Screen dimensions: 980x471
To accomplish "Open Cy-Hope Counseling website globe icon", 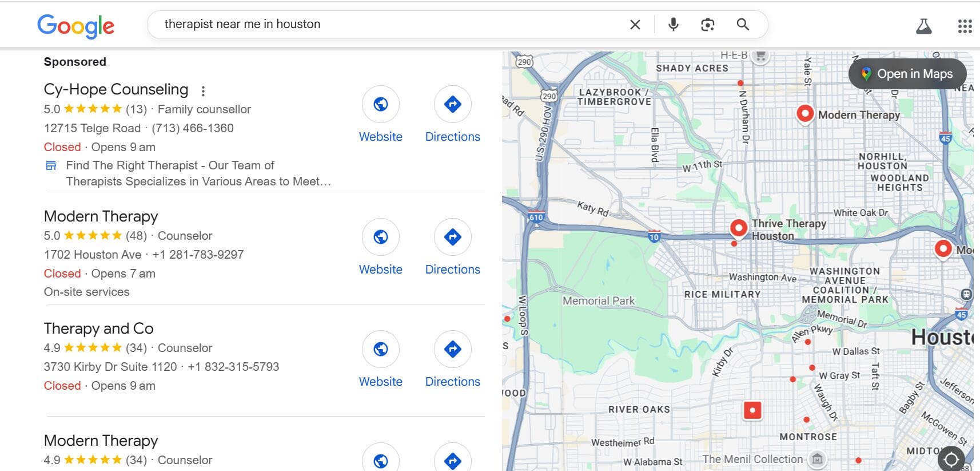I will point(381,104).
